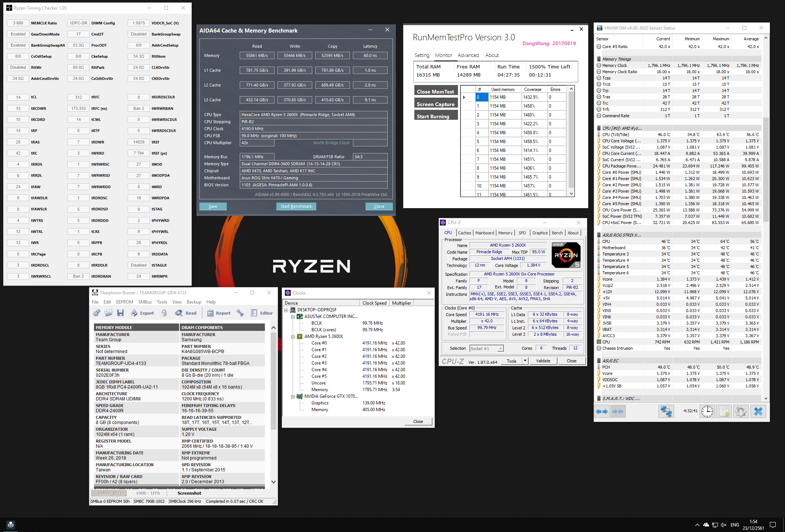Click HWiNFO collapse columns inward-arrows icon
Screen dimensions: 785x532
pyautogui.click(x=618, y=411)
